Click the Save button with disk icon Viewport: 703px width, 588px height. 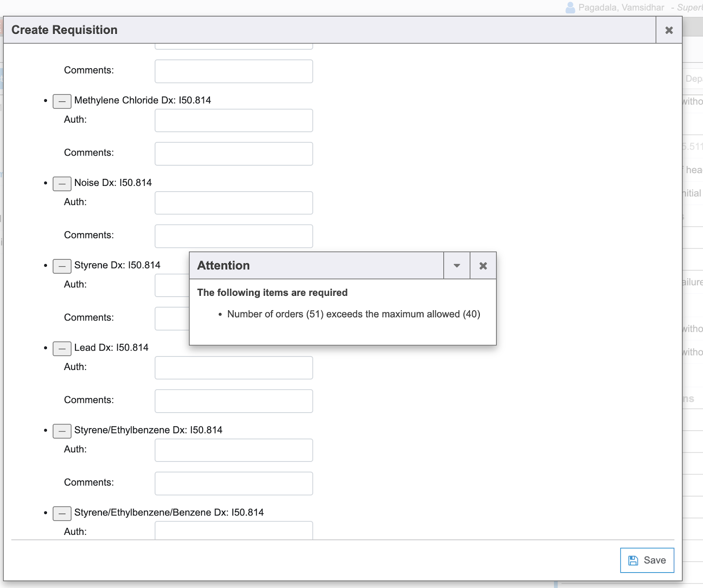(x=647, y=560)
